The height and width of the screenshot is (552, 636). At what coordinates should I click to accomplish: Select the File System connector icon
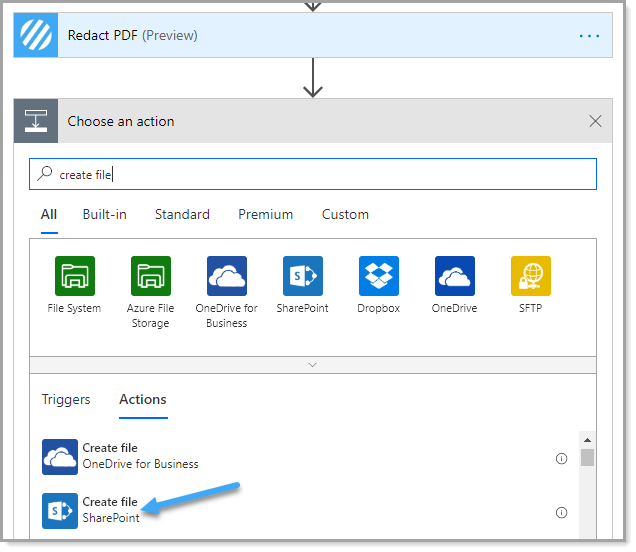[75, 276]
